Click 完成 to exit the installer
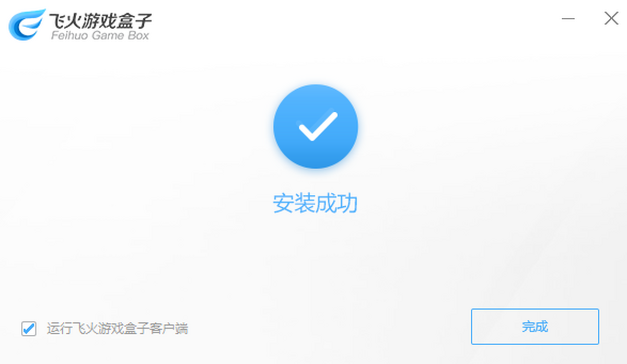Screen dimensions: 627x364 point(535,327)
